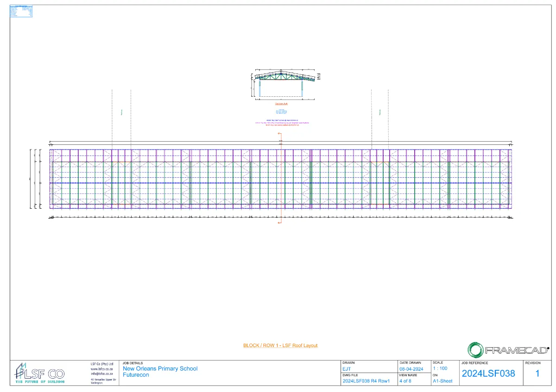
Task: Click the view name 4 of 8
Action: pos(405,381)
